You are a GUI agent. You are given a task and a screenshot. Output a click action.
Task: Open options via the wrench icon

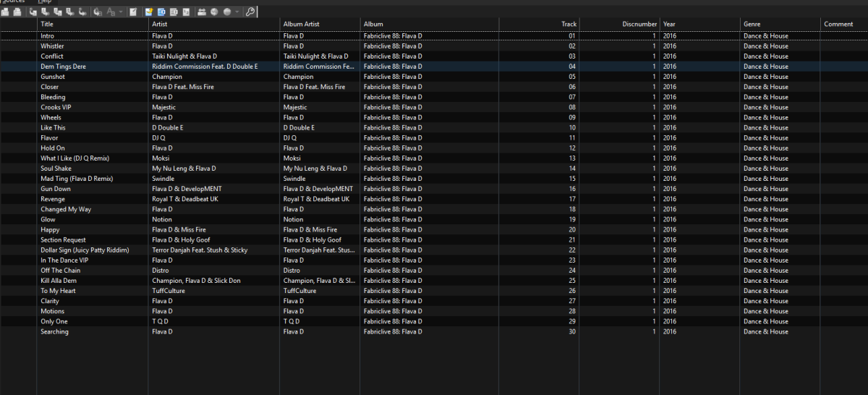tap(250, 12)
